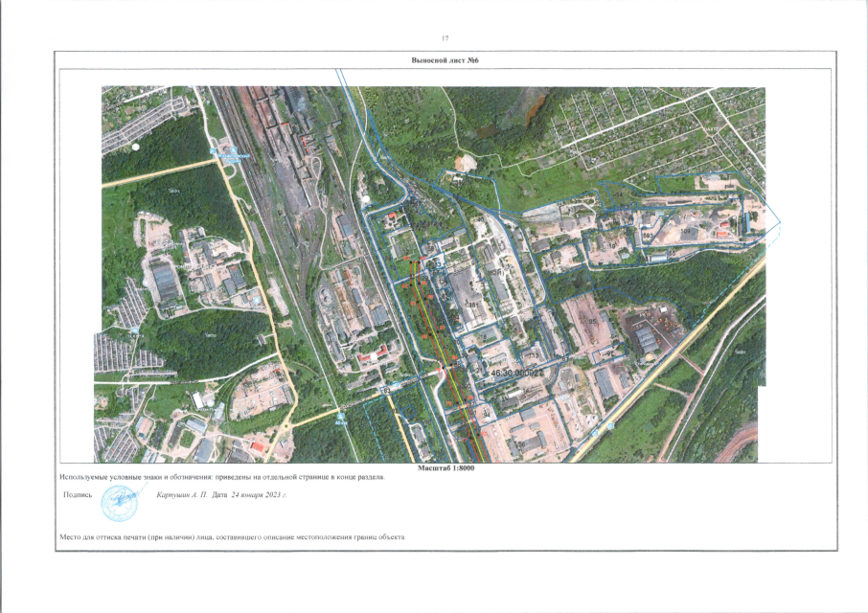
Task: Click the white circle marker in the top-left forest
Action: 136,148
